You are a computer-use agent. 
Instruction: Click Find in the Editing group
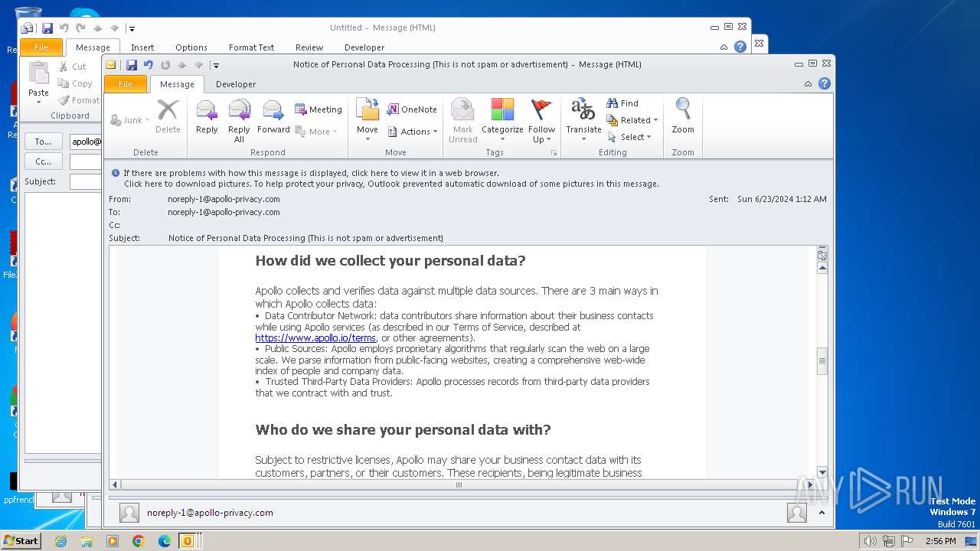[x=622, y=103]
